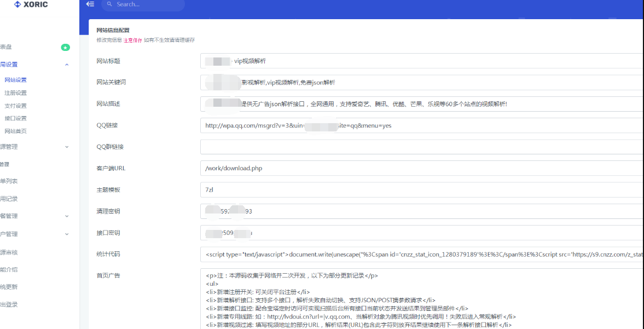Image resolution: width=644 pixels, height=329 pixels.
Task: Expand the 源管理 menu chevron
Action: 67,147
